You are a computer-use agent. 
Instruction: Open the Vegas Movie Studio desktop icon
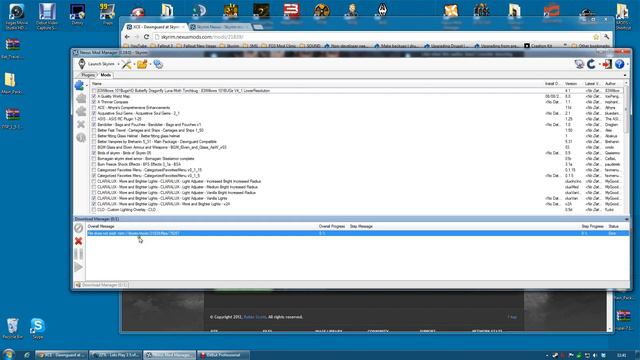16,16
